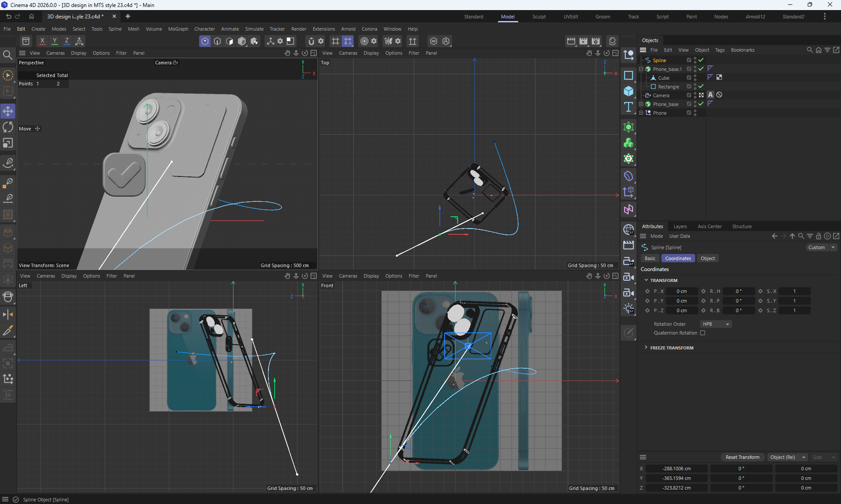Select the Move tool in left toolbar
The image size is (841, 504).
[8, 111]
